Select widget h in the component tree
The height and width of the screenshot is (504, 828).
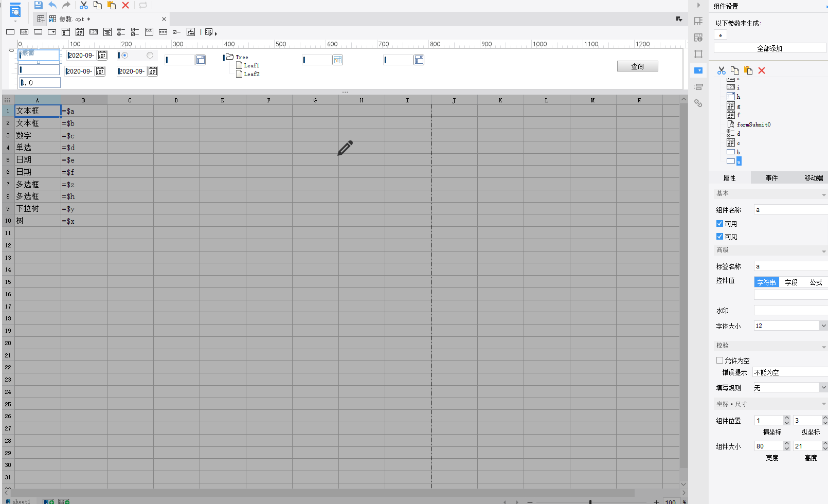[739, 97]
